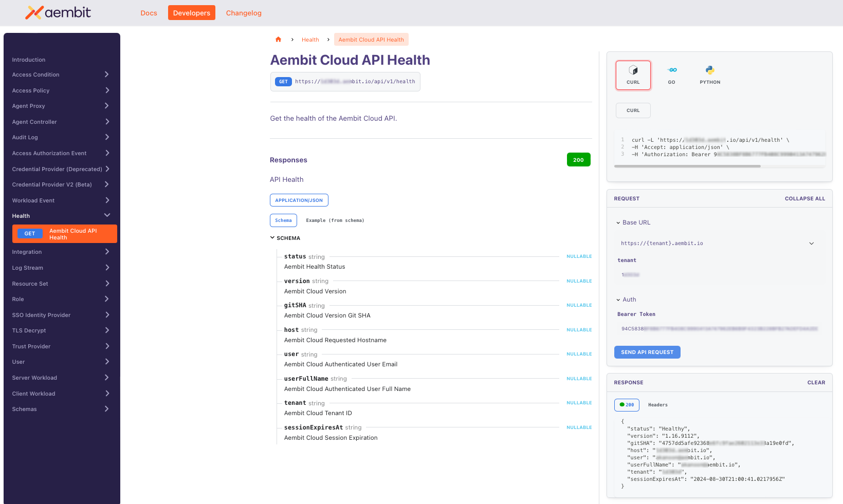843x504 pixels.
Task: Click the green 200 response badge
Action: click(578, 159)
